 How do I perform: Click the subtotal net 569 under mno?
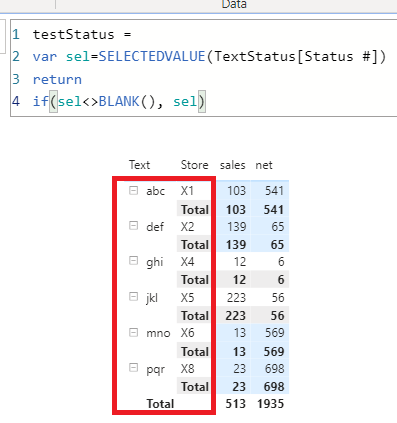pos(274,352)
